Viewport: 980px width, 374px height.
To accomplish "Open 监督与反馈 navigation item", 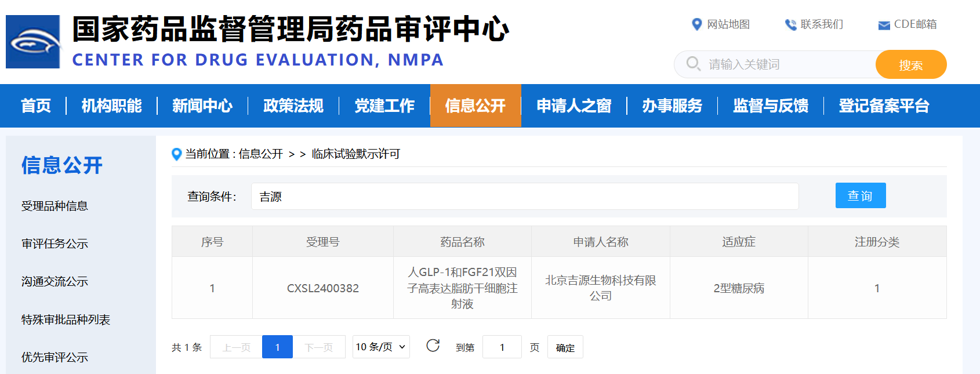I will pos(771,106).
